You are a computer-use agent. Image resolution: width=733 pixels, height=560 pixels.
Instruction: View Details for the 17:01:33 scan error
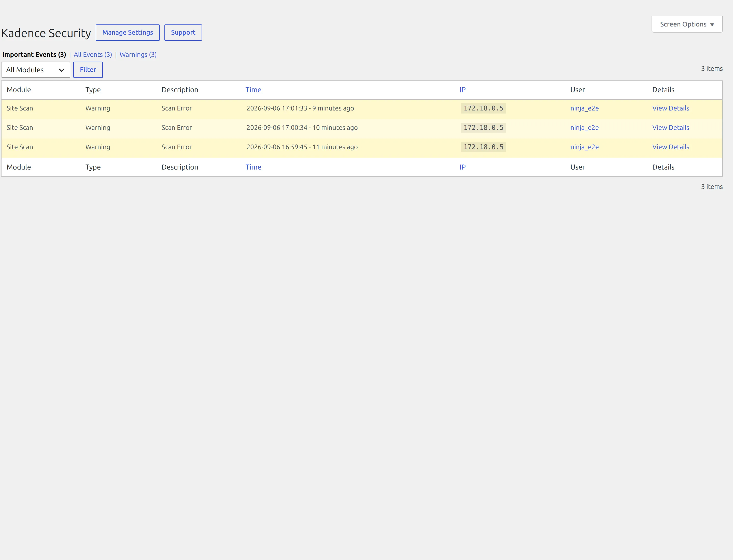point(671,108)
